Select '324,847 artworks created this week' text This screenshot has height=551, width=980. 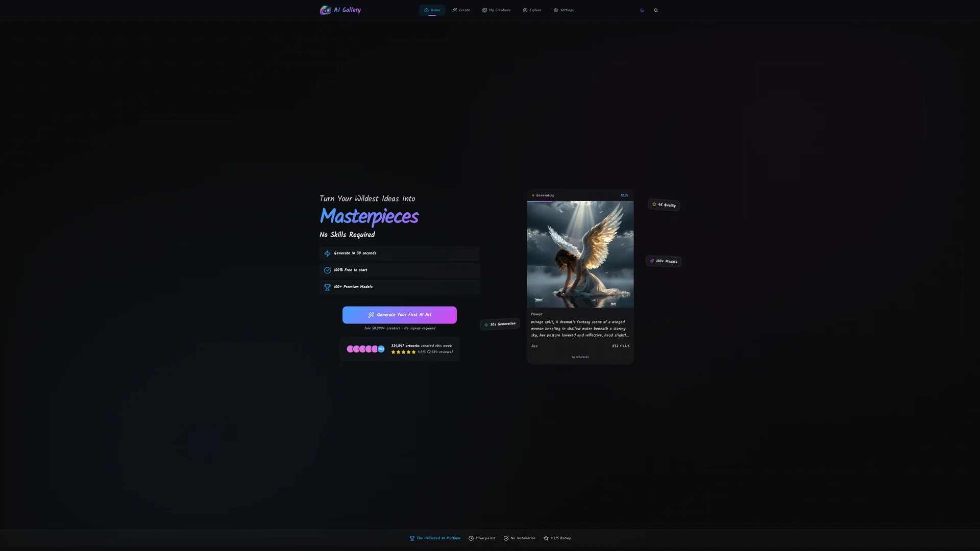(x=421, y=346)
